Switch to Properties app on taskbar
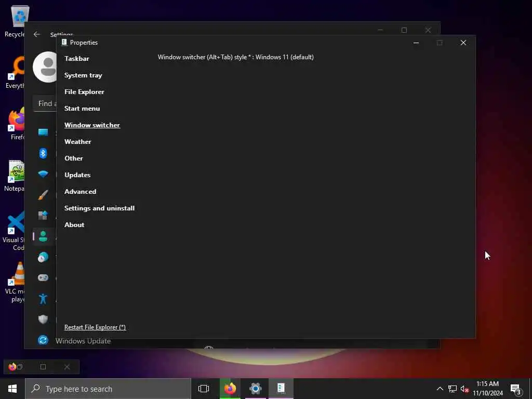The width and height of the screenshot is (532, 399). pyautogui.click(x=281, y=389)
